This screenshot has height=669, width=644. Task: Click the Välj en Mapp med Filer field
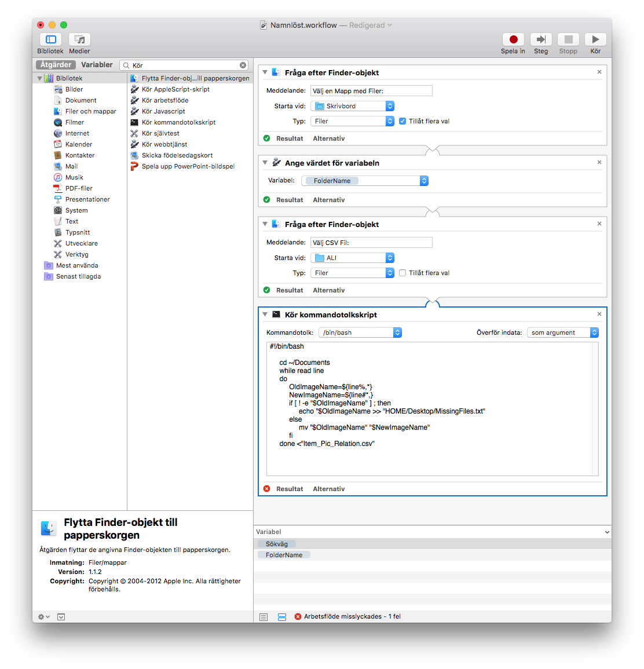click(371, 91)
